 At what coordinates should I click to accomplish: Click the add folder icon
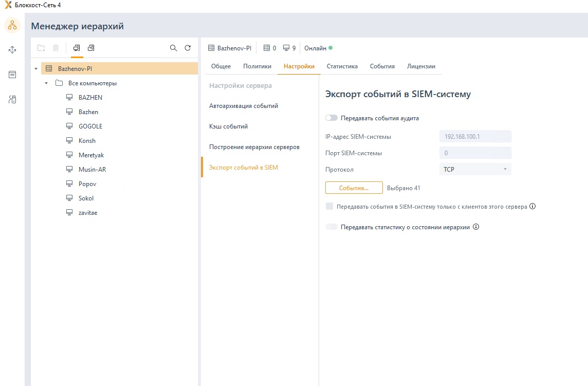pyautogui.click(x=41, y=48)
